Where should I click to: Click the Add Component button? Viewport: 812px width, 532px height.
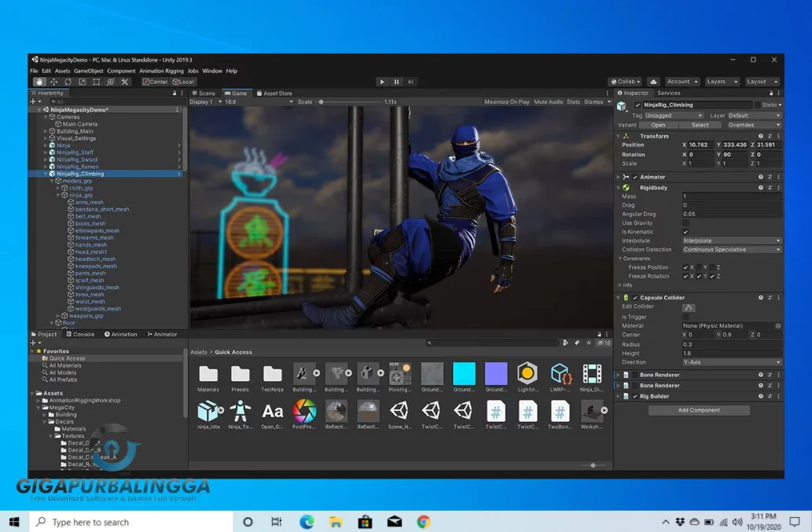tap(698, 409)
